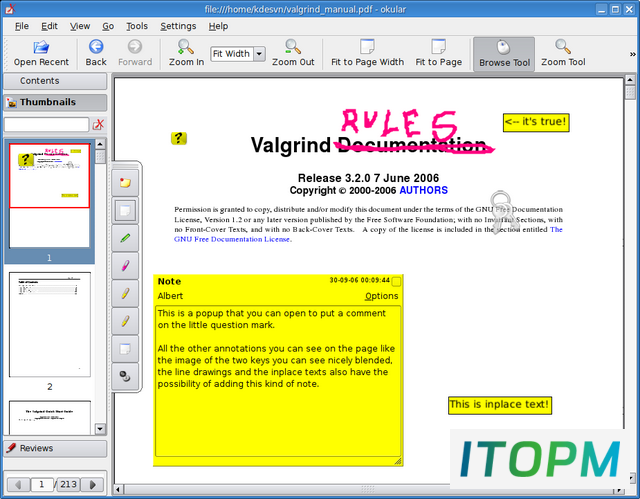Click the Open Recent toolbar icon

[x=41, y=47]
